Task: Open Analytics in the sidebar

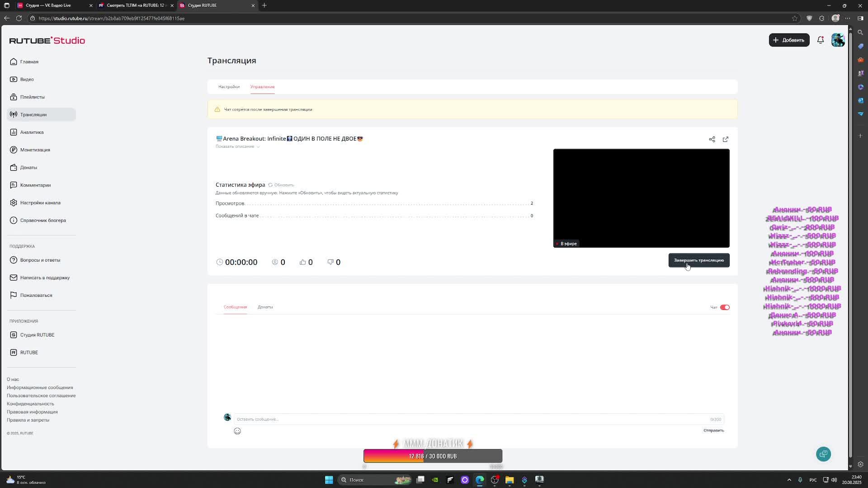Action: click(x=32, y=132)
